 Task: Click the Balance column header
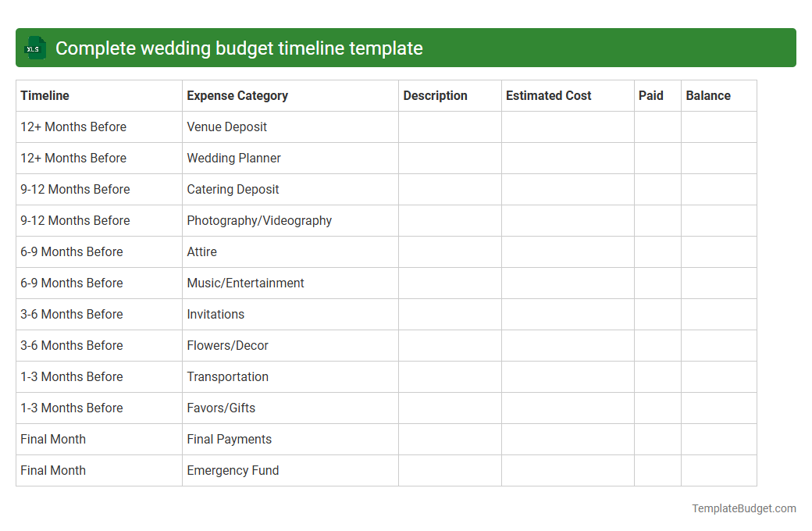708,95
